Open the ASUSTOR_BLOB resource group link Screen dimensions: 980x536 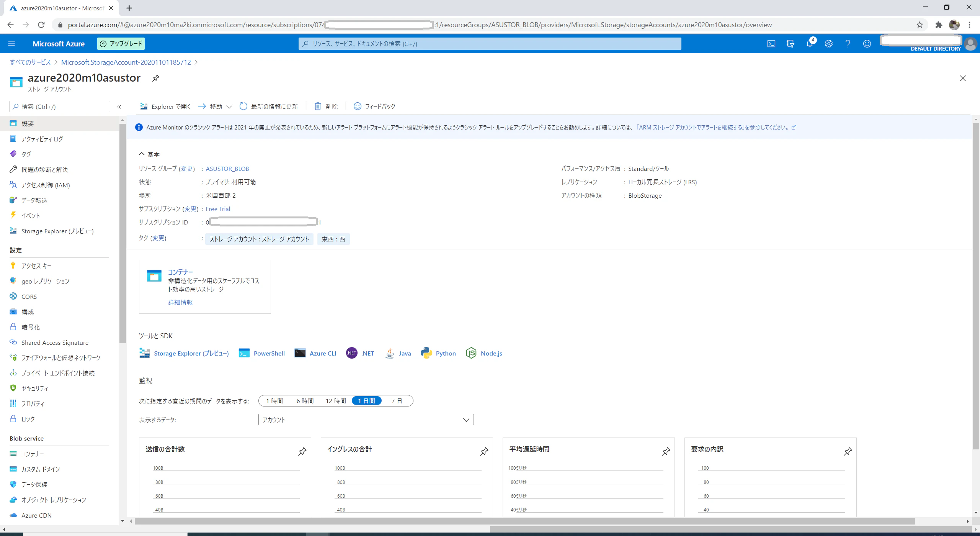(227, 169)
